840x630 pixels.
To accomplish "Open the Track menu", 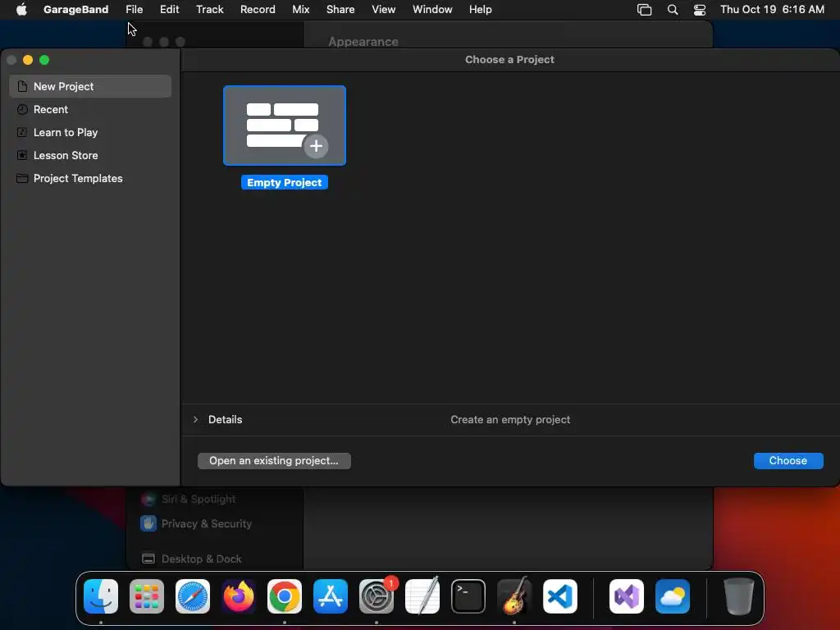I will (x=209, y=10).
